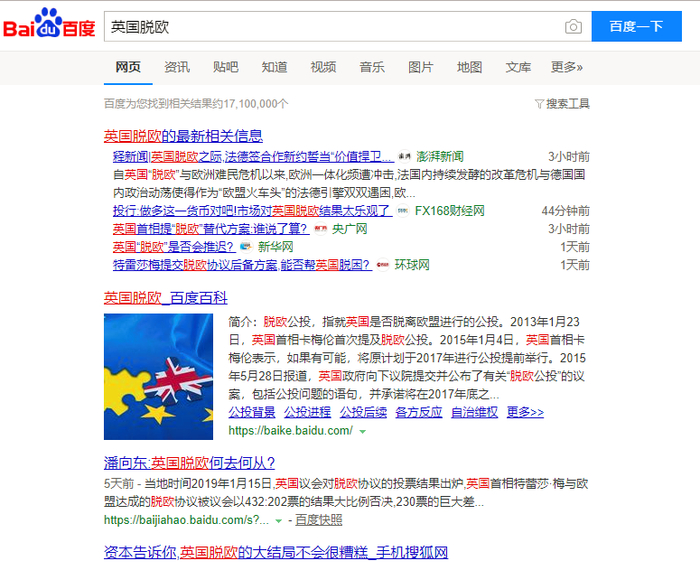Open 英国"脱欧"是否会推迟? news link
700x562 pixels.
pos(174,247)
